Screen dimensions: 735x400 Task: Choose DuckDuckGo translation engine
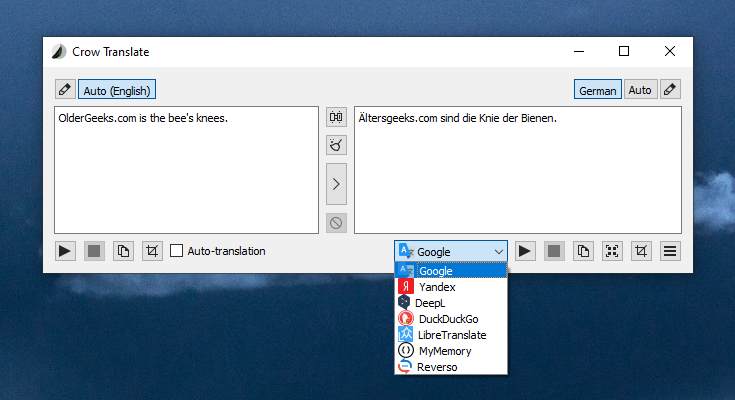click(451, 318)
